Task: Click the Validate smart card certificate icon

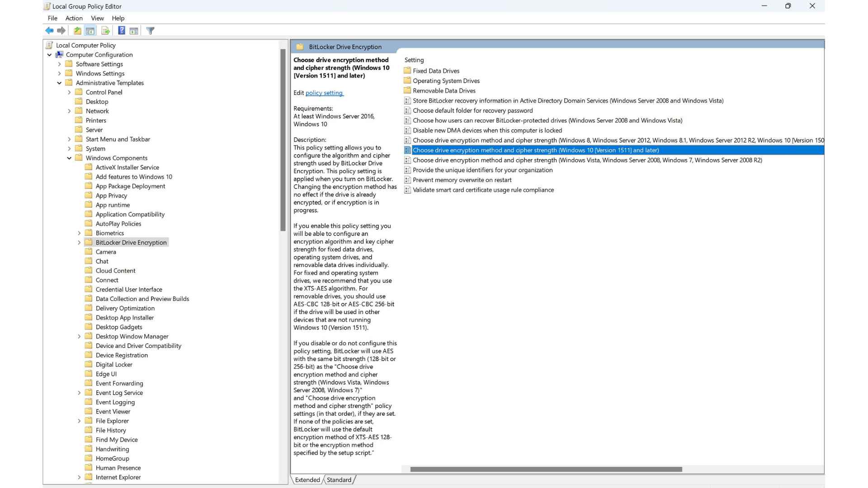Action: point(407,189)
